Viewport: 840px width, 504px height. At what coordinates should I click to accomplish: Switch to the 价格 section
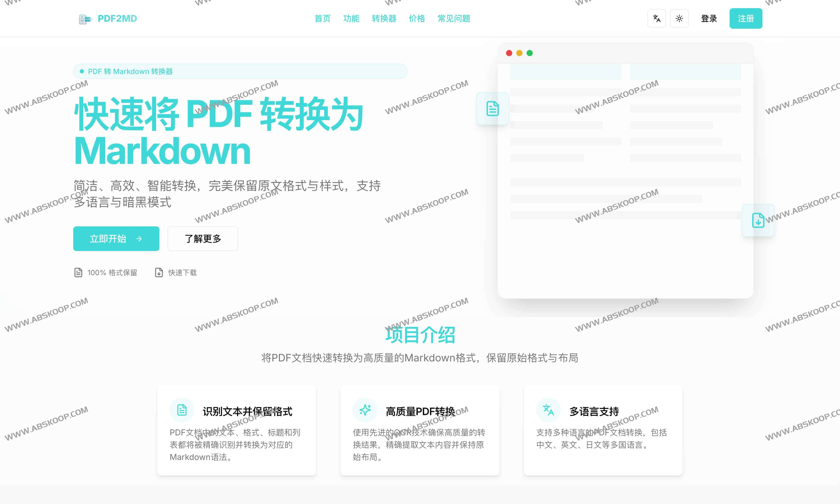click(x=417, y=19)
